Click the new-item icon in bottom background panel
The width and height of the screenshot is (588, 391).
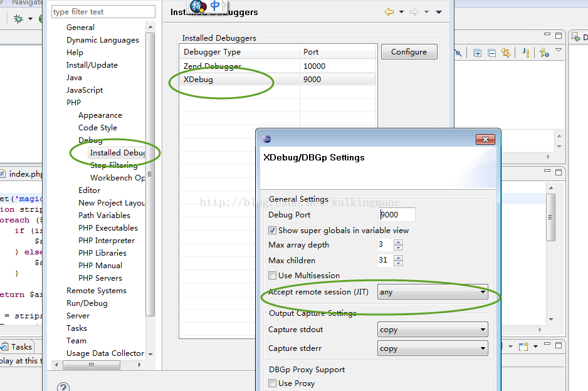[523, 347]
